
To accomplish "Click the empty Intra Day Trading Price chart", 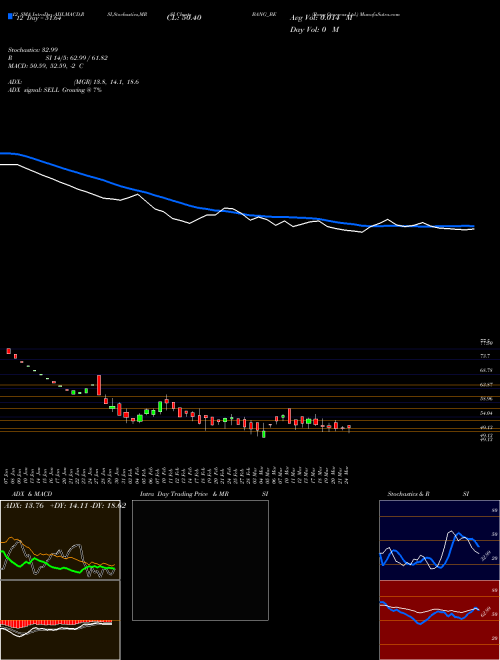I will [200, 560].
